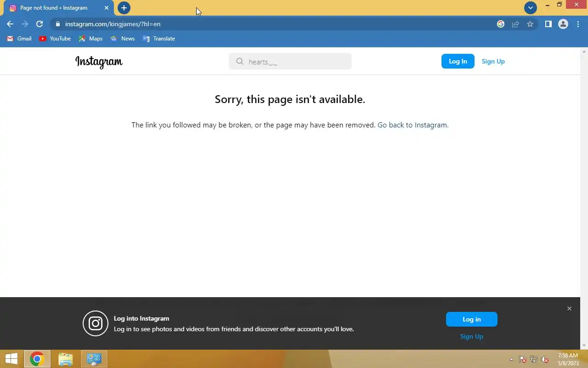Click the page scrollbar down arrow
The width and height of the screenshot is (588, 368).
[584, 346]
